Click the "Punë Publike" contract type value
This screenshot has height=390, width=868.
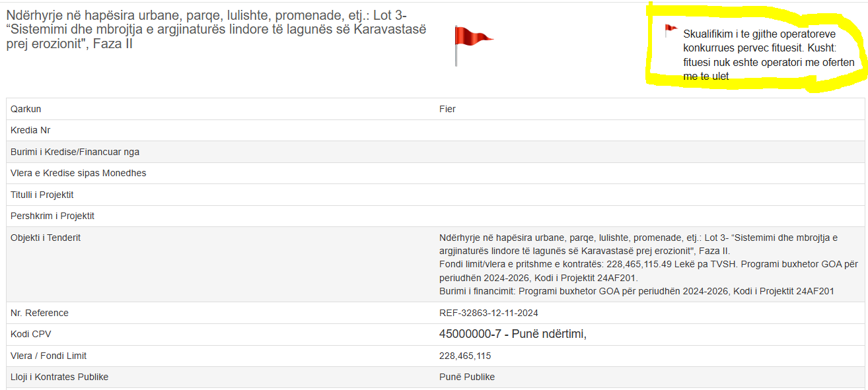tap(466, 377)
